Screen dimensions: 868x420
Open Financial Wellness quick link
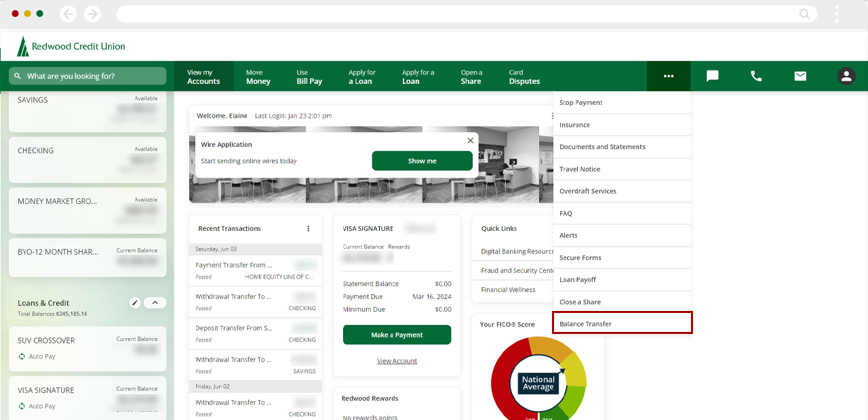point(508,289)
